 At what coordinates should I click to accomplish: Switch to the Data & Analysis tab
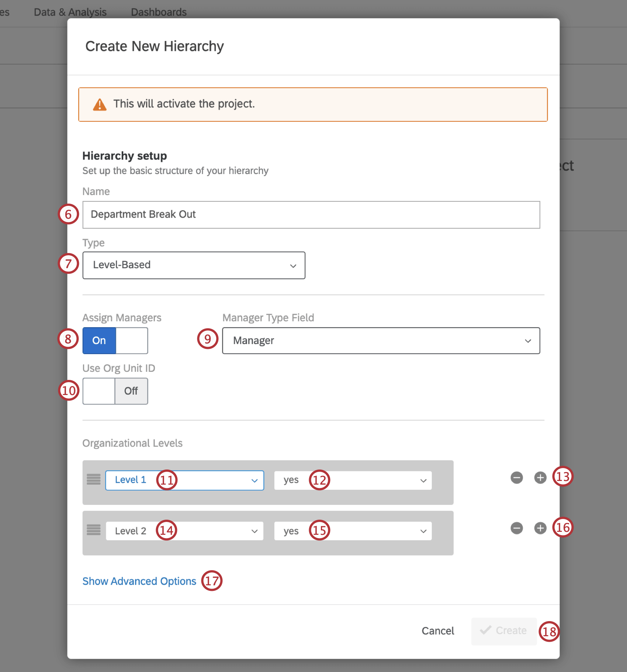coord(70,12)
